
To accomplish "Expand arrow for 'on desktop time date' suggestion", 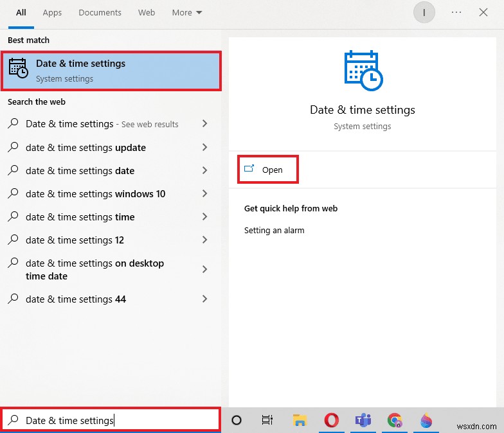I will [x=204, y=269].
